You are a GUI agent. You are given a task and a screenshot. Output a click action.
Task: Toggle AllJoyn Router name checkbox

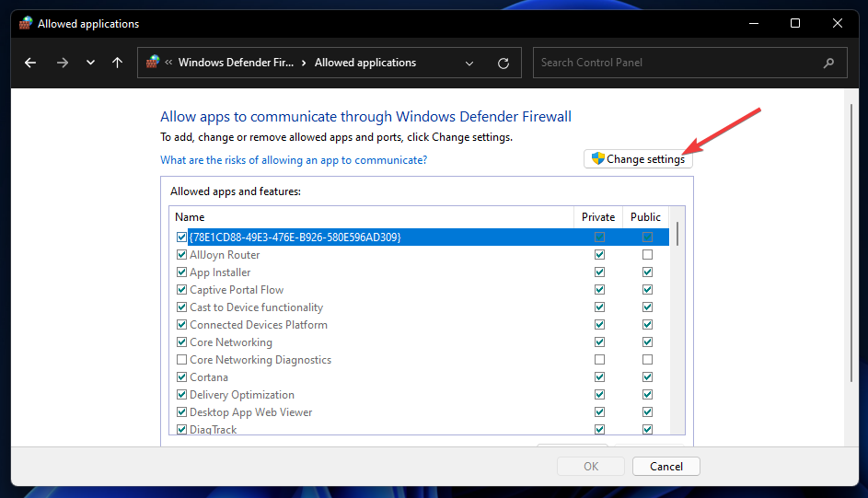181,255
